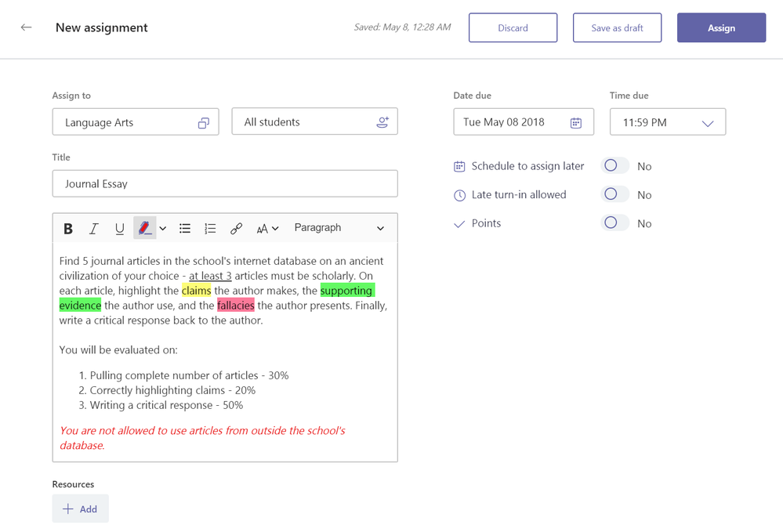Screen dimensions: 783x532
Task: Insert a numbered list
Action: [x=210, y=229]
